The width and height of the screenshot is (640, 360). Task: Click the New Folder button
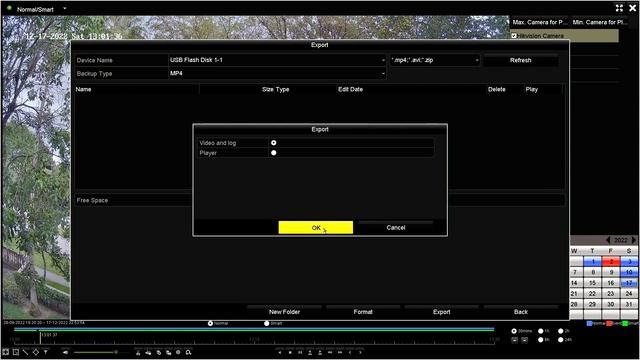284,312
